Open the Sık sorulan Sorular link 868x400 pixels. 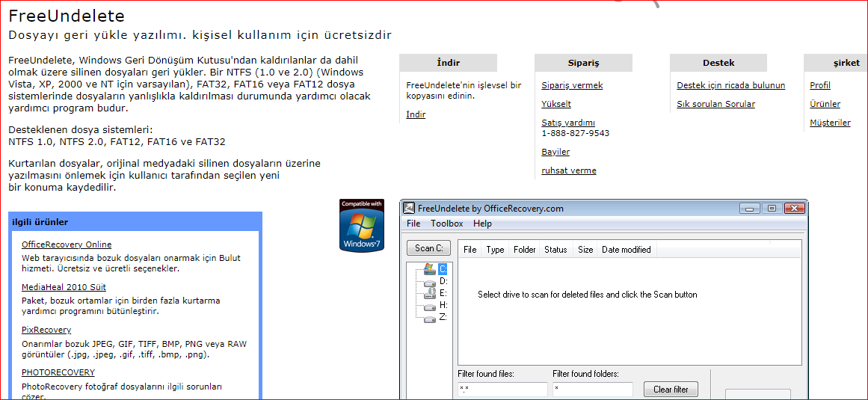[715, 104]
